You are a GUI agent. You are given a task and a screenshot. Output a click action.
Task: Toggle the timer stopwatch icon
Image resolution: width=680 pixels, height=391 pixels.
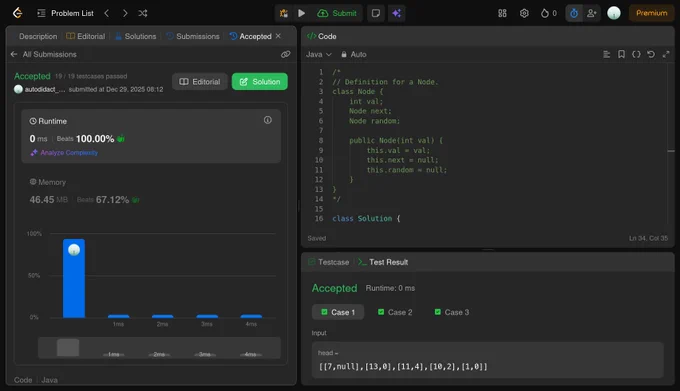[574, 13]
